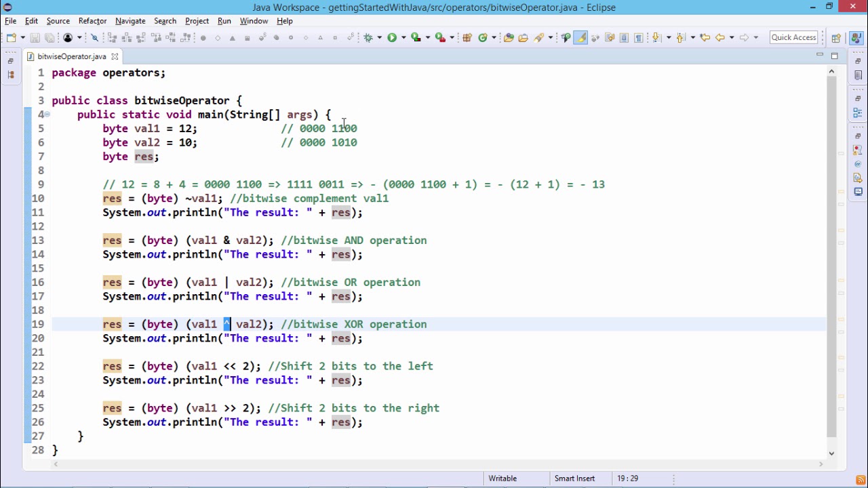Screen dimensions: 868x488
Task: Restore the Package Explorer stack
Action: (10, 60)
